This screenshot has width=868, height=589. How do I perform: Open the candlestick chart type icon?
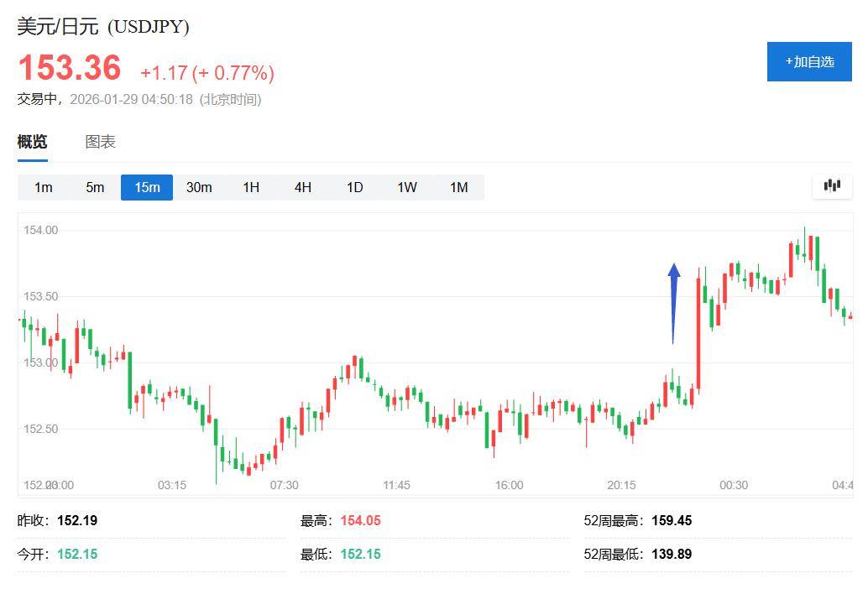coord(832,186)
